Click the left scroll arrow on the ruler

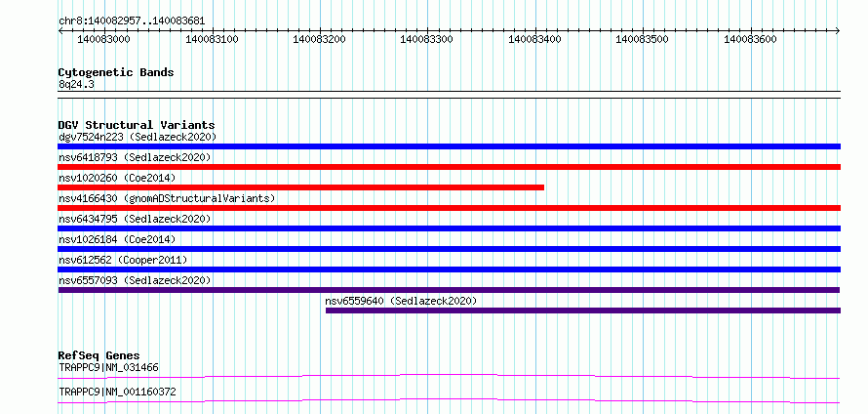[60, 30]
